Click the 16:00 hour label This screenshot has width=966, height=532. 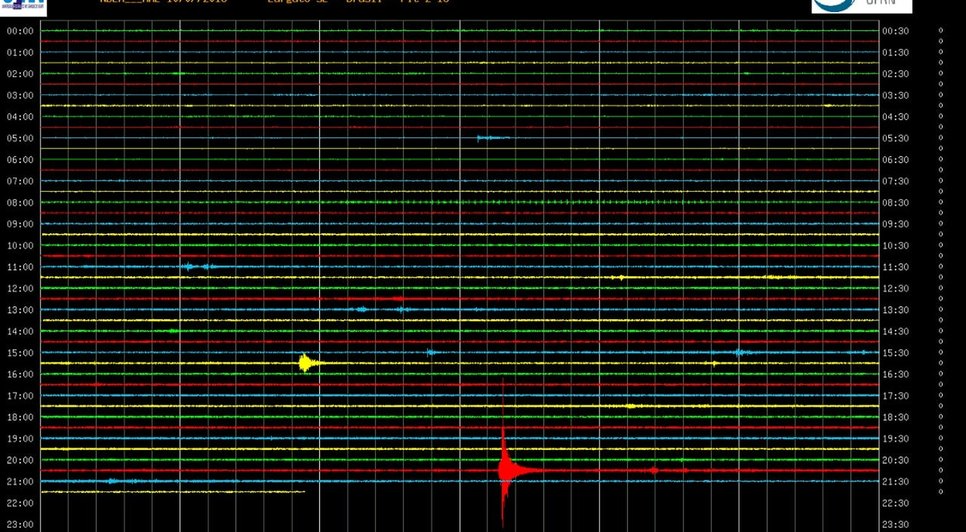[20, 374]
